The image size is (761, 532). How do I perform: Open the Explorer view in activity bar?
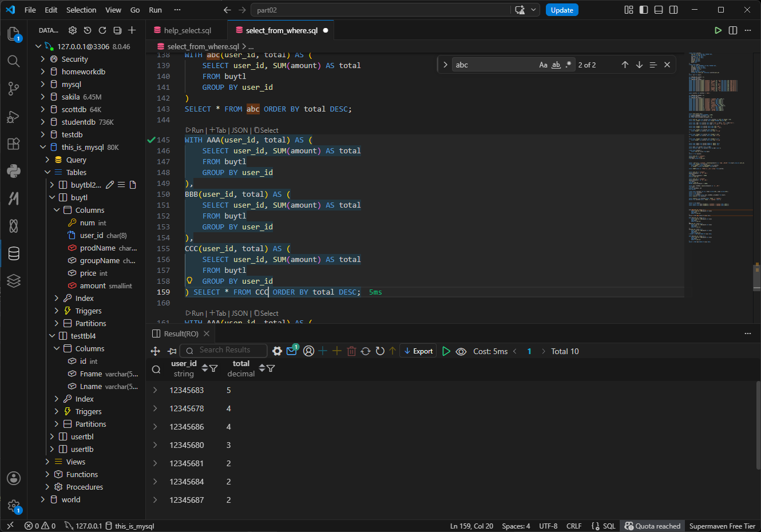(x=14, y=34)
